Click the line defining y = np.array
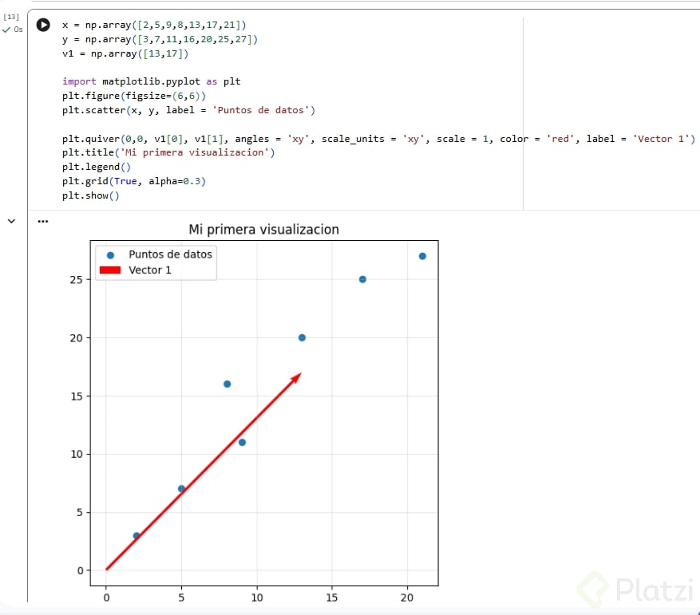Screen dimensions: 700x615 tap(160, 39)
